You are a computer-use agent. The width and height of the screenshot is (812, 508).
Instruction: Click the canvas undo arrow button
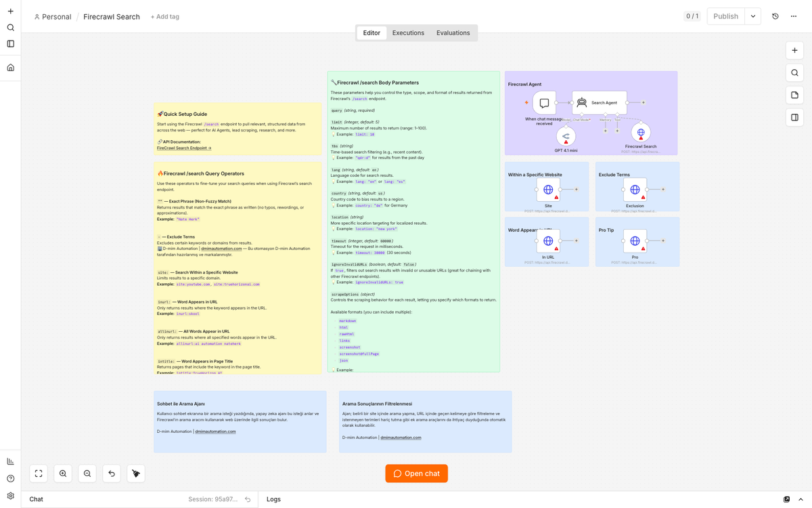pos(112,473)
